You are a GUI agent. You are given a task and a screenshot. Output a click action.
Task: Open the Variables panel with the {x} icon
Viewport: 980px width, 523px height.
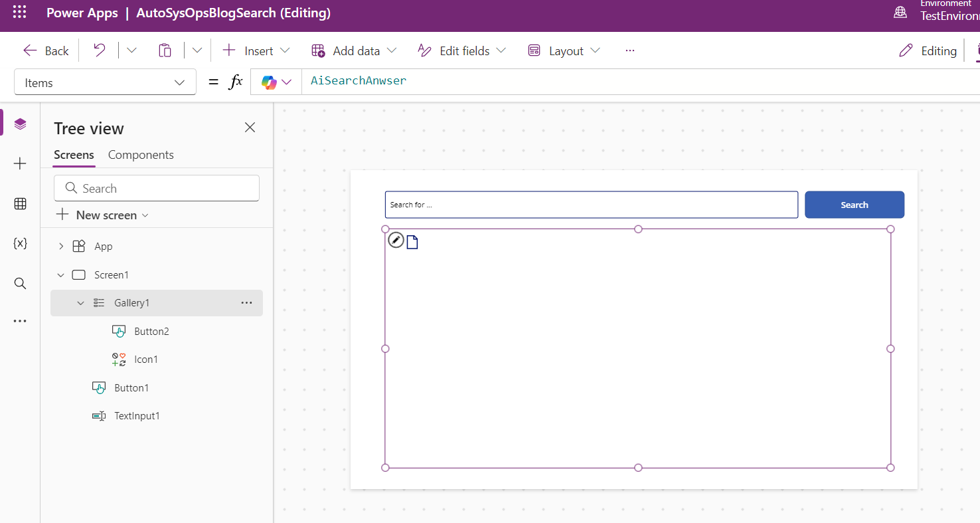(x=20, y=243)
